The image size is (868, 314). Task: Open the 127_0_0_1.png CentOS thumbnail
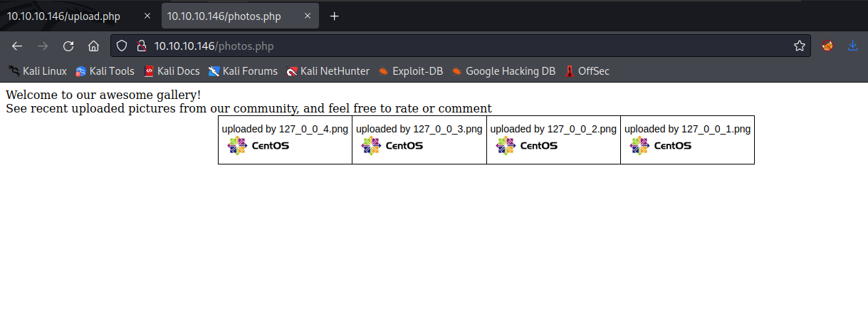[x=660, y=146]
